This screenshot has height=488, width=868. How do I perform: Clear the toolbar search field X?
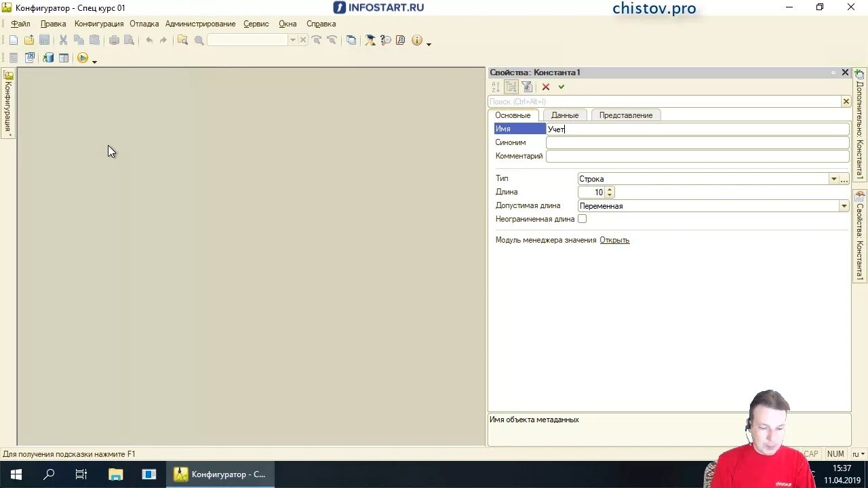[x=303, y=40]
